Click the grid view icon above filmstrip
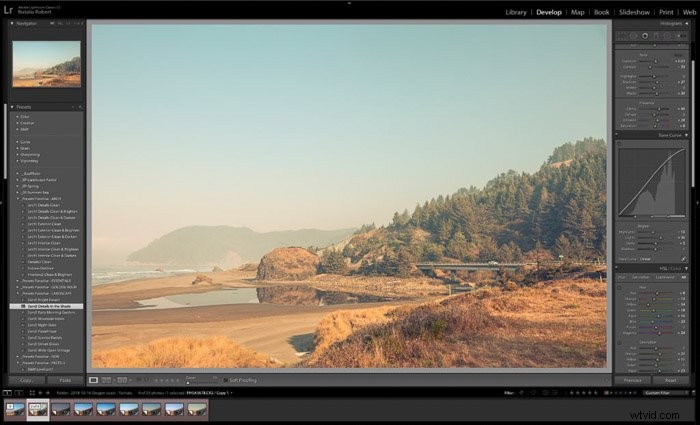 [x=32, y=393]
